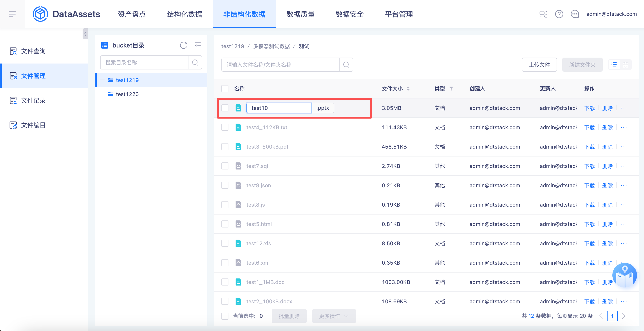This screenshot has width=644, height=331.
Task: Click the 上传文件 button
Action: 539,65
